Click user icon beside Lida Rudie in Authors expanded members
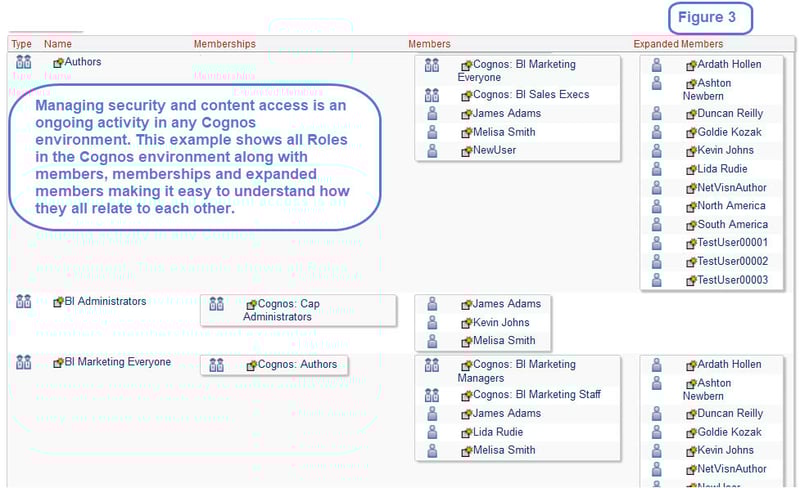800x488 pixels. pyautogui.click(x=657, y=169)
